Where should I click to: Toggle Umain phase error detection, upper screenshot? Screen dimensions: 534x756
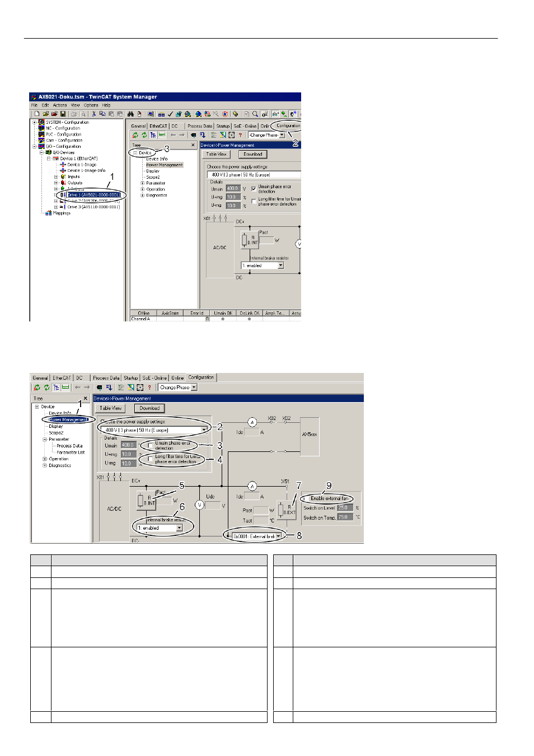click(x=254, y=189)
